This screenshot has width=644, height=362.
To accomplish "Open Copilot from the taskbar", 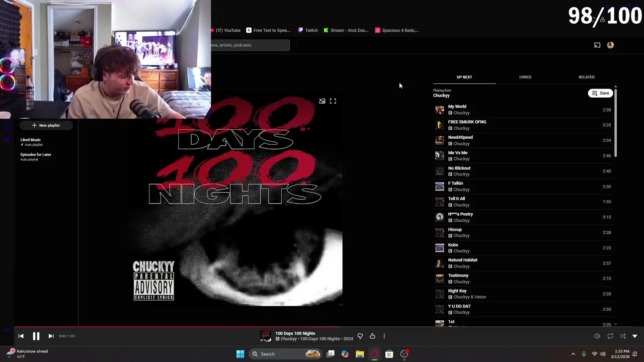I will tap(345, 354).
